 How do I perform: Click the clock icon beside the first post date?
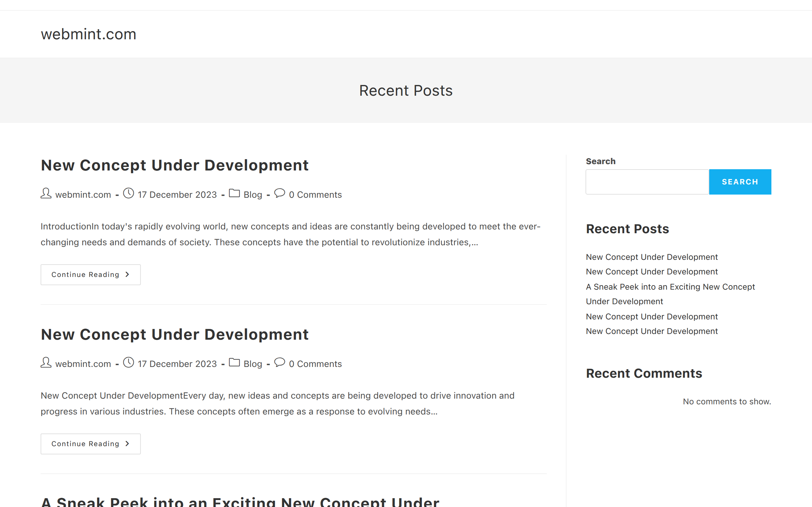pyautogui.click(x=128, y=194)
